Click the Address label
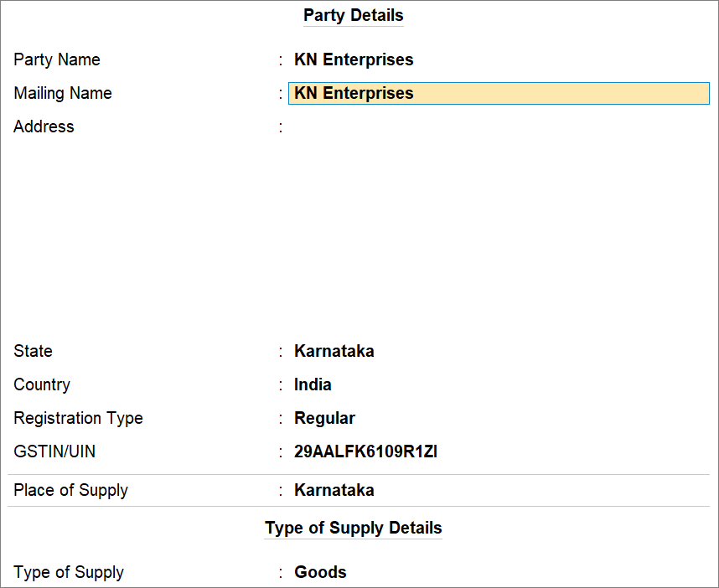The height and width of the screenshot is (588, 719). (44, 126)
